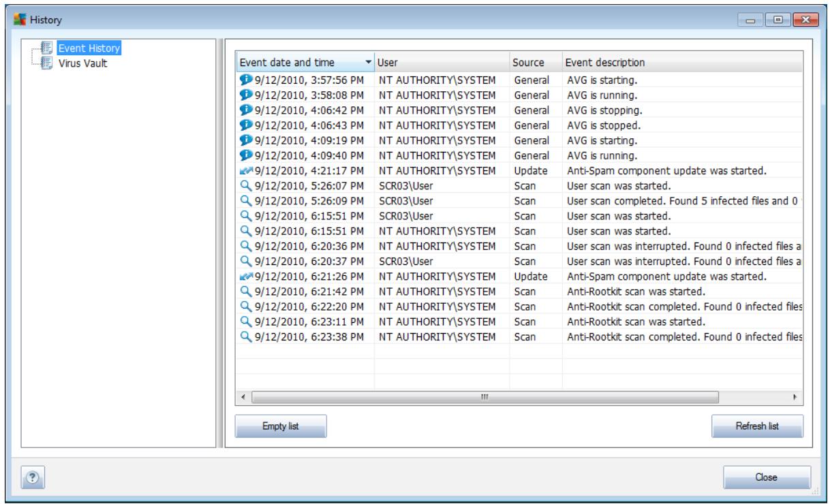Click magnifier icon of 6:20:36 PM scan

246,246
